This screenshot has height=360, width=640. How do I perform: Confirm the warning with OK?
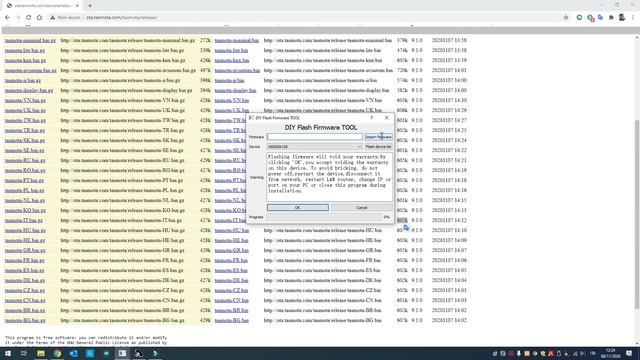pyautogui.click(x=298, y=207)
